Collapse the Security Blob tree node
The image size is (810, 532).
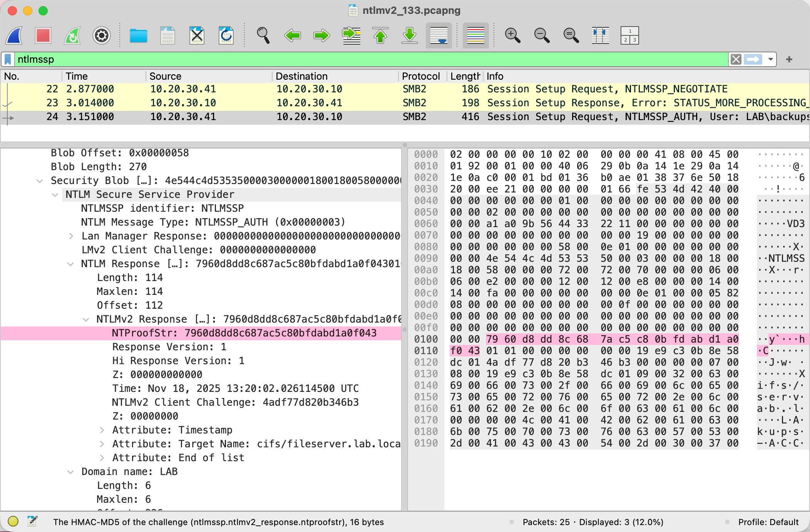(x=40, y=181)
